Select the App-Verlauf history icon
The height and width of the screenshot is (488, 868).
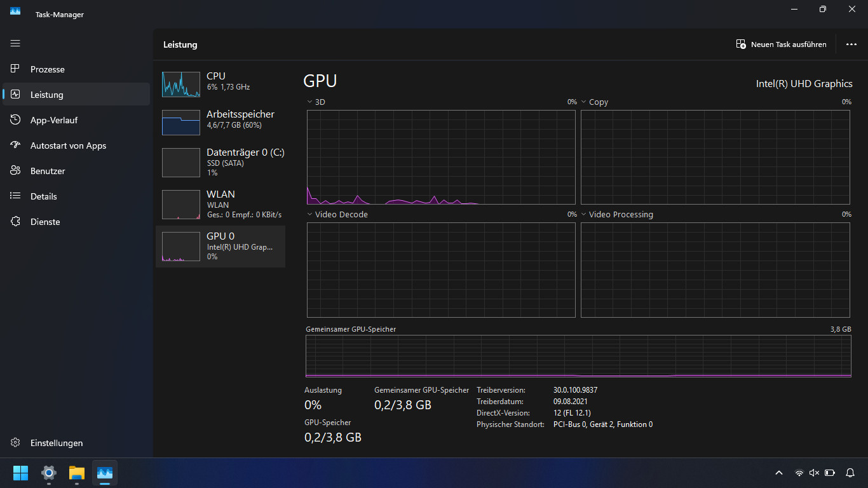point(15,119)
